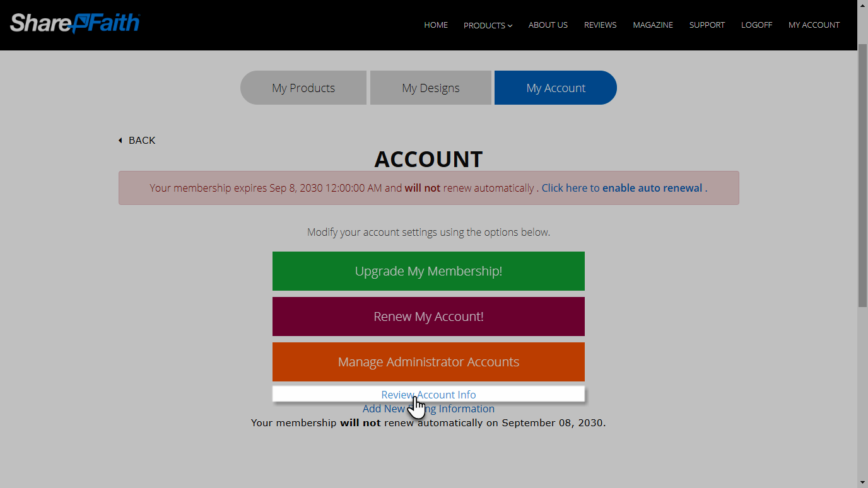Select the blue My Account tab
Image resolution: width=868 pixels, height=488 pixels.
pyautogui.click(x=556, y=88)
